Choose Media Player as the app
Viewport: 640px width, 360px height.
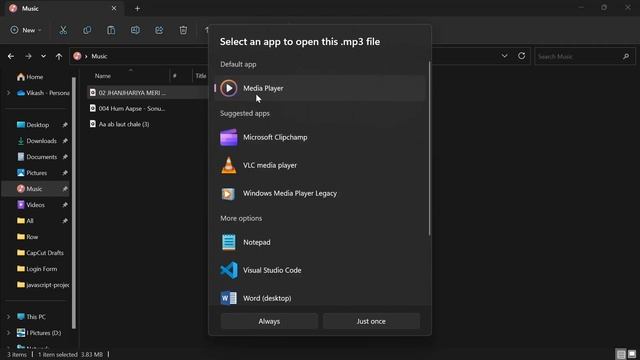pyautogui.click(x=320, y=88)
